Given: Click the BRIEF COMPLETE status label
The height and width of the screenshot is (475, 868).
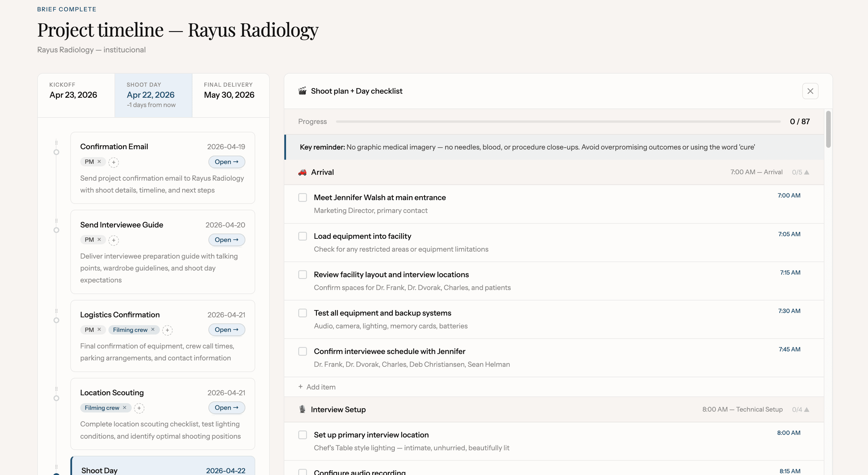Looking at the screenshot, I should [67, 9].
